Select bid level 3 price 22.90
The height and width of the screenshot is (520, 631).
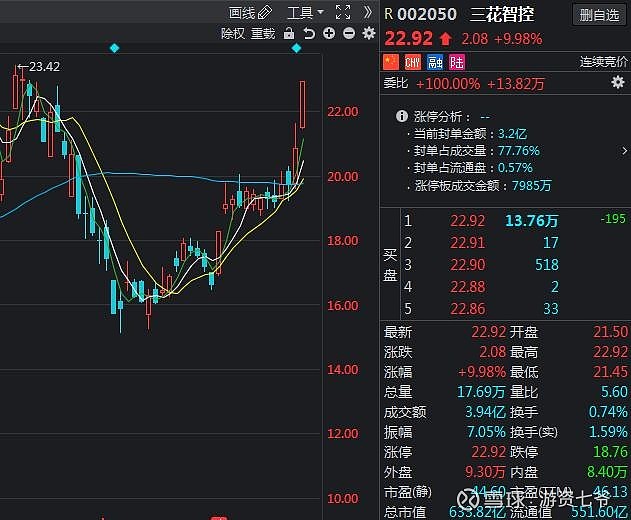point(468,265)
